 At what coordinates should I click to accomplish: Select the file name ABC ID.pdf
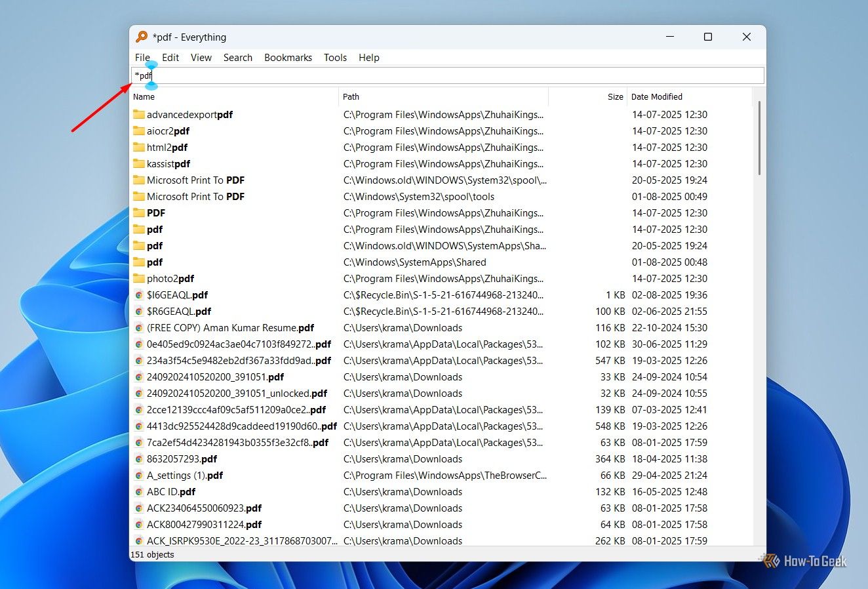171,492
